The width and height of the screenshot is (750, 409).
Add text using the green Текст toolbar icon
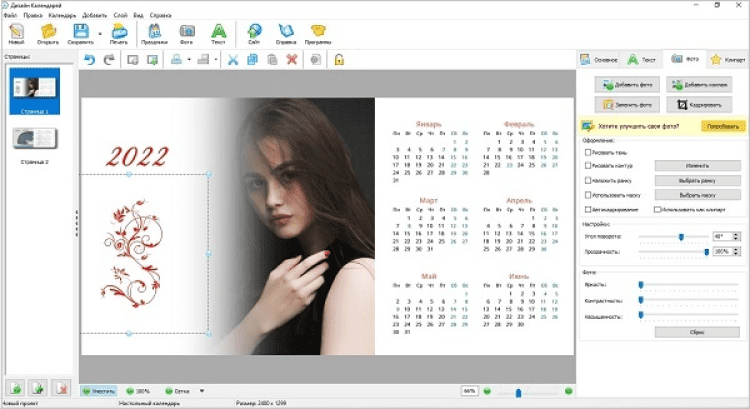219,32
